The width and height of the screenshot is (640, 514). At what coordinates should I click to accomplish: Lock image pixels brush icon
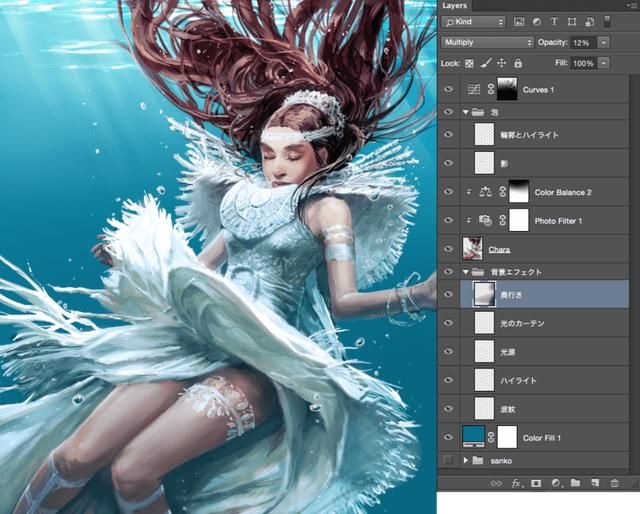click(x=485, y=63)
